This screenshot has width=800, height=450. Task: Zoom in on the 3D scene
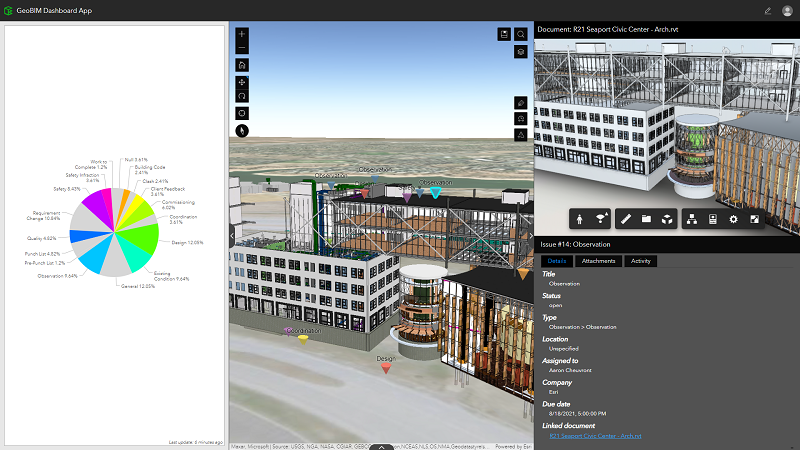point(242,34)
